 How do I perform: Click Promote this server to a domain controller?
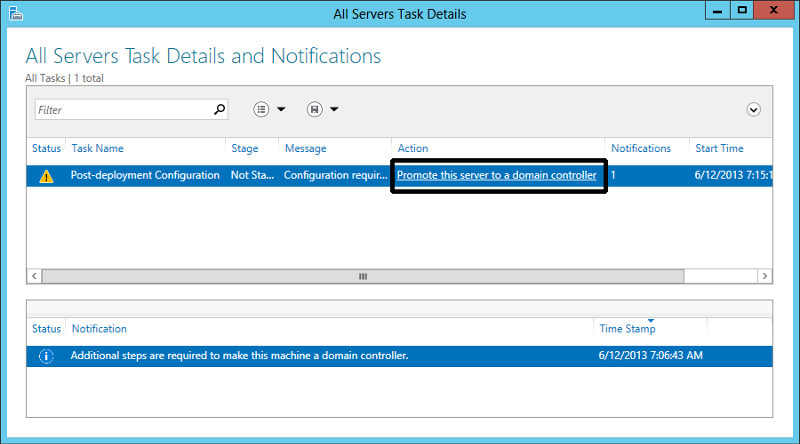point(496,175)
